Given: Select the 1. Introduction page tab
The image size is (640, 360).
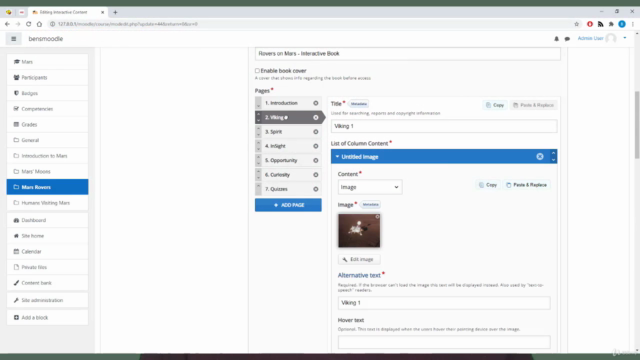Looking at the screenshot, I should (x=288, y=103).
